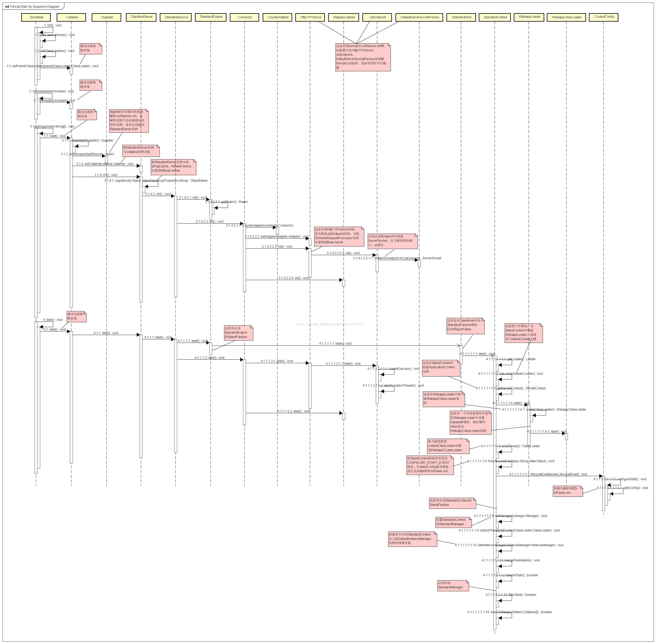Click message '3: load(arguments:String[]) : void'
656x644 pixels.
pos(52,127)
